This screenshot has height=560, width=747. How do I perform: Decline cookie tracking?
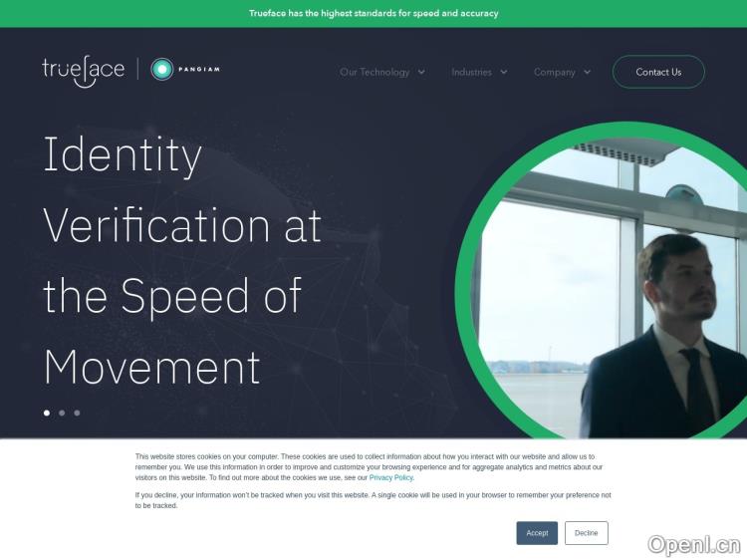(x=586, y=533)
